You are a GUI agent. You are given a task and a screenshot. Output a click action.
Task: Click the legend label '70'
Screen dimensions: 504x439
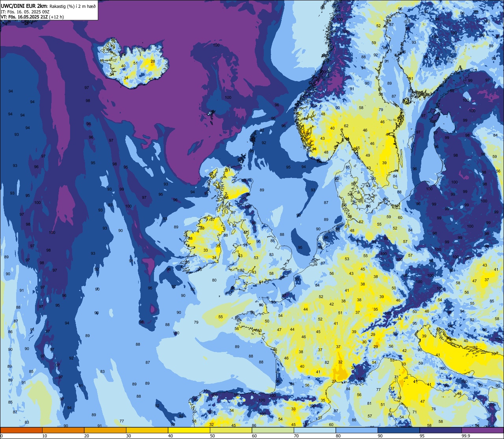pyautogui.click(x=296, y=436)
